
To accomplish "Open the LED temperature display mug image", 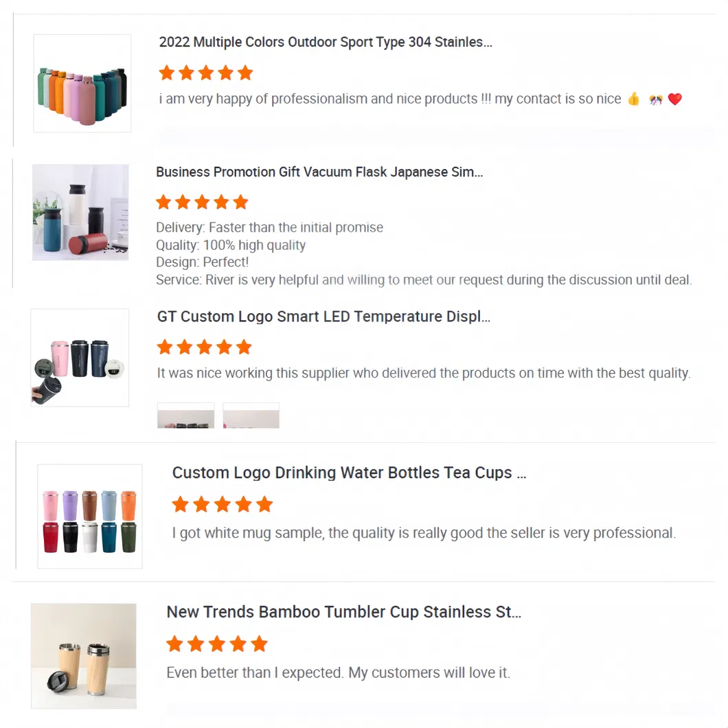I will pyautogui.click(x=80, y=357).
